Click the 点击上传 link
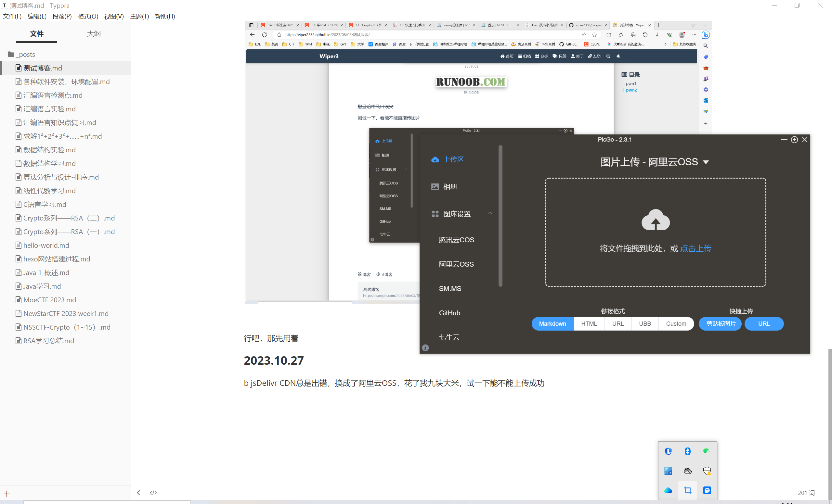Image resolution: width=832 pixels, height=504 pixels. click(695, 248)
